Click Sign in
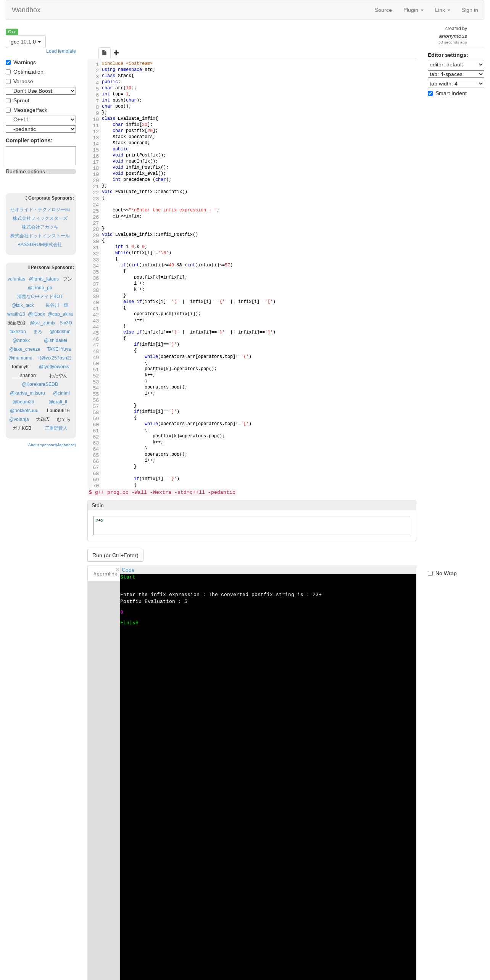 tap(470, 10)
